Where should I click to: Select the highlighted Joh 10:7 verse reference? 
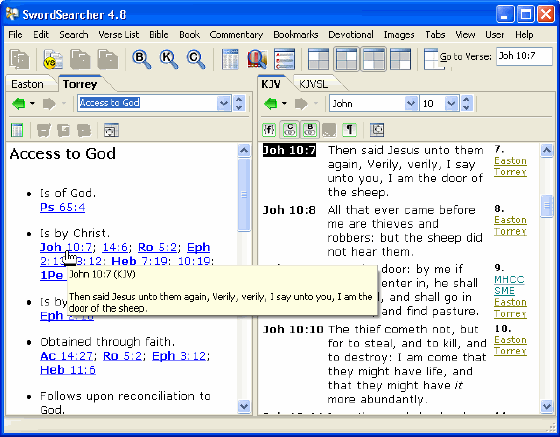coord(289,150)
